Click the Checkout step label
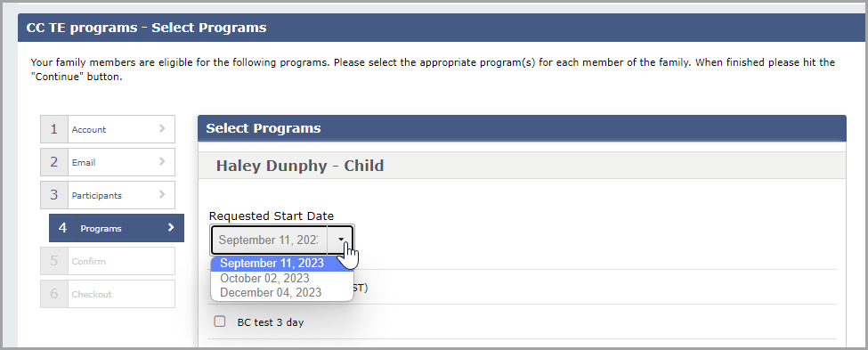Image resolution: width=868 pixels, height=350 pixels. pos(92,294)
